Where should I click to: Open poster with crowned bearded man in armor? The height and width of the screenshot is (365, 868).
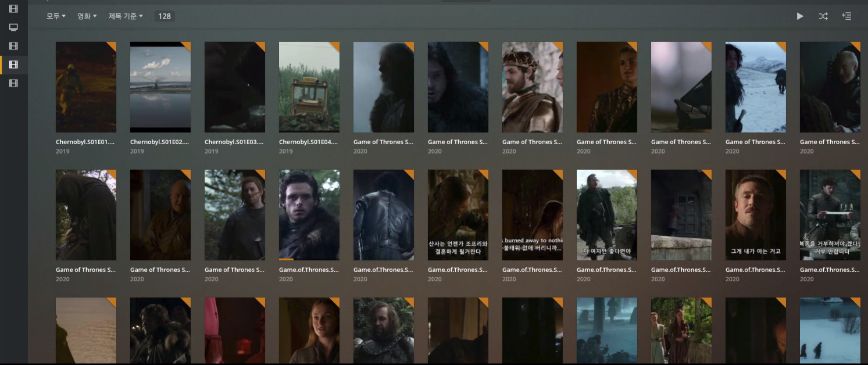[533, 87]
